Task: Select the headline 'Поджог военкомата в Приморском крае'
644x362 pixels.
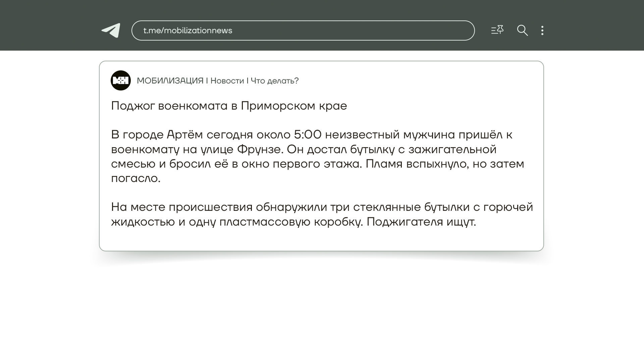Action: click(229, 106)
